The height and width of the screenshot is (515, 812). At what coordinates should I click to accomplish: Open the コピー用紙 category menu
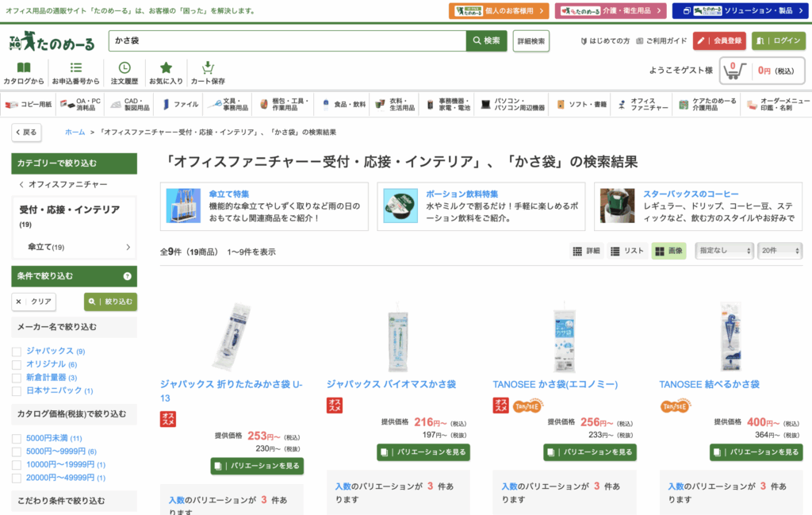[x=29, y=104]
